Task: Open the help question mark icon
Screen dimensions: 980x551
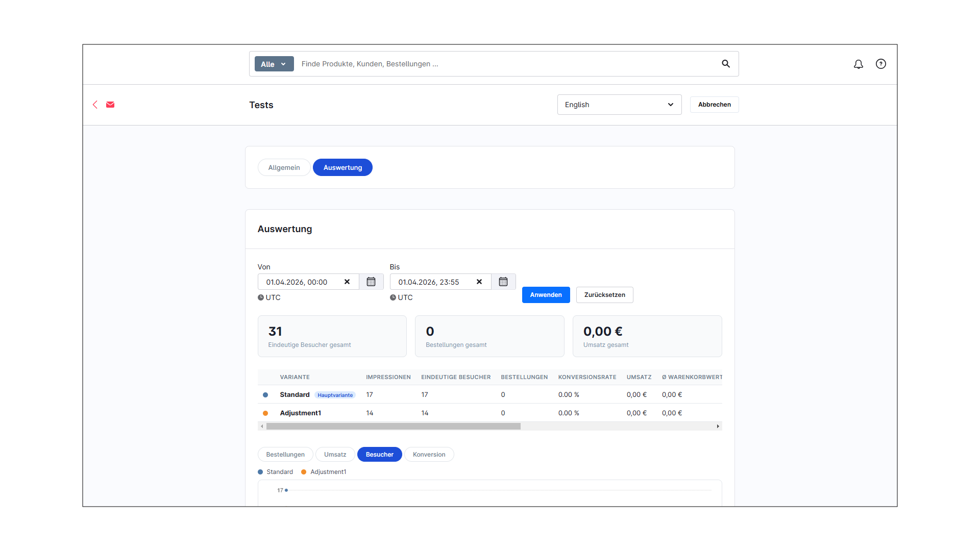Action: click(x=880, y=64)
